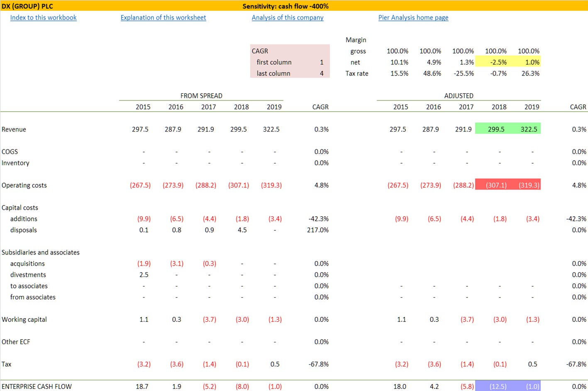This screenshot has height=391, width=588.
Task: Open 'Explanation of this worksheet' link
Action: coord(163,17)
